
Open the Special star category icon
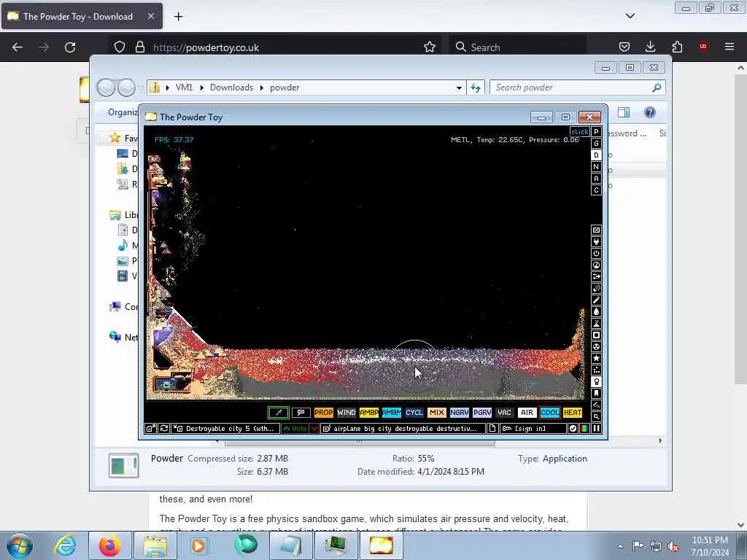[x=596, y=359]
